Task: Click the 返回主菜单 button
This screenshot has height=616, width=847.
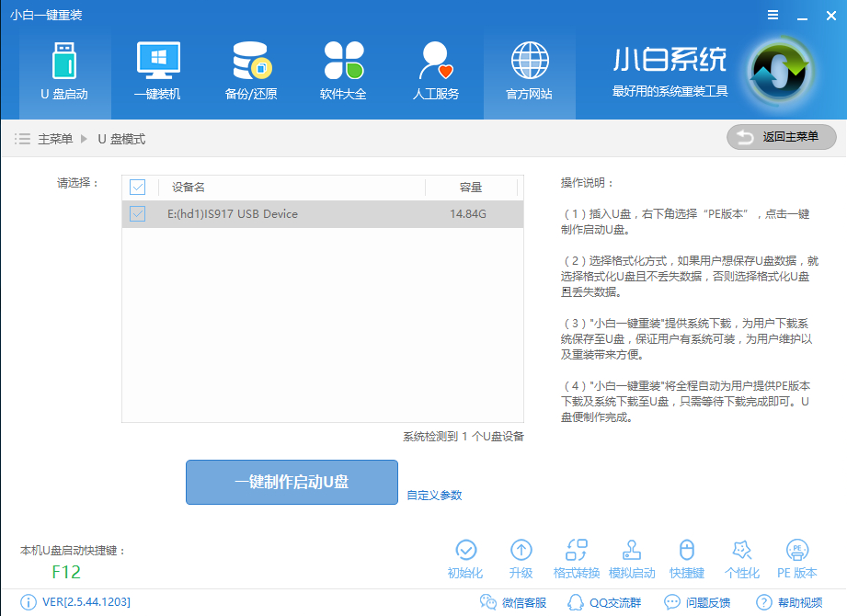Action: pos(781,137)
